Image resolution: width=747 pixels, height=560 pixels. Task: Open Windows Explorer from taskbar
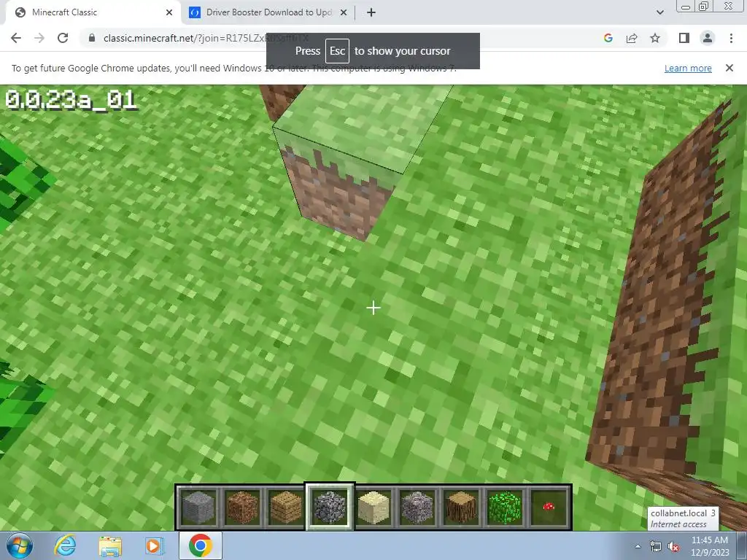[x=109, y=546]
